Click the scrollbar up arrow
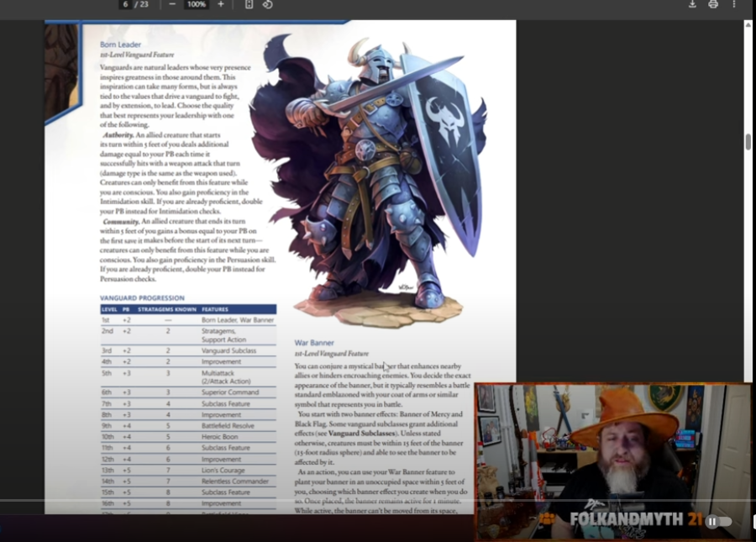 [748, 25]
